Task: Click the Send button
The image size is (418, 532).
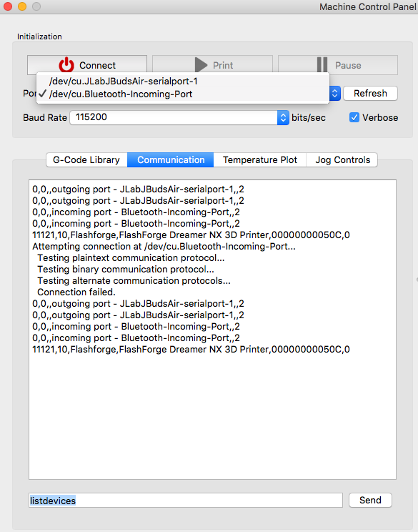Action: (370, 500)
